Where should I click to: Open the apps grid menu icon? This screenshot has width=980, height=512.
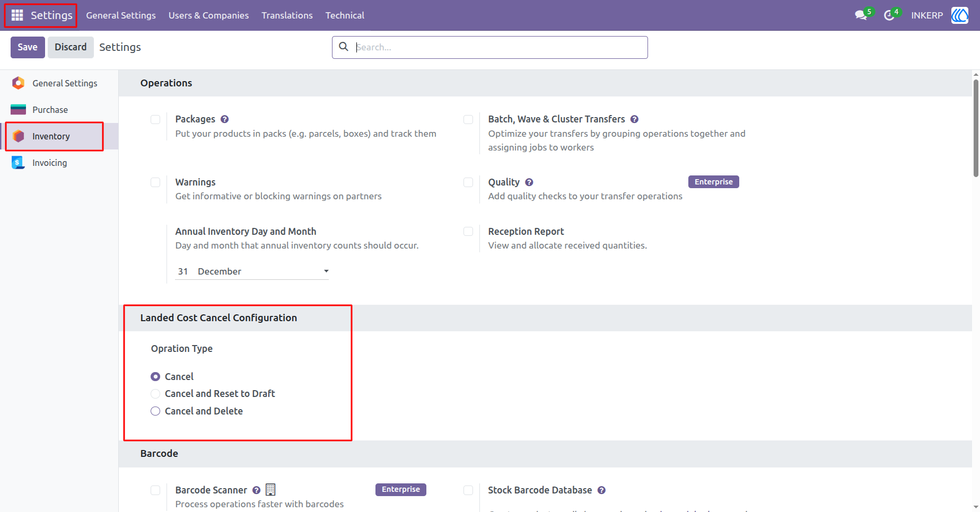click(x=17, y=15)
